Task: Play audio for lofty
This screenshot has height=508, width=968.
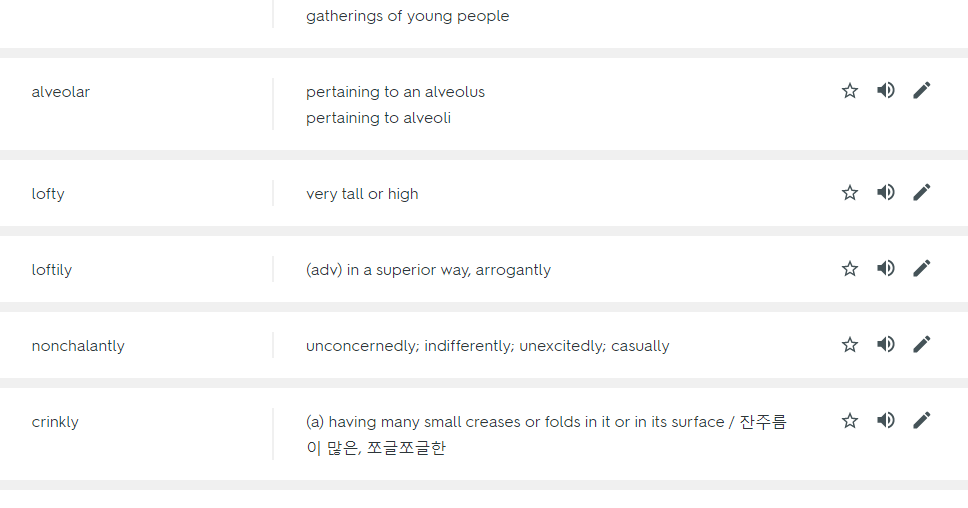Action: pyautogui.click(x=886, y=193)
